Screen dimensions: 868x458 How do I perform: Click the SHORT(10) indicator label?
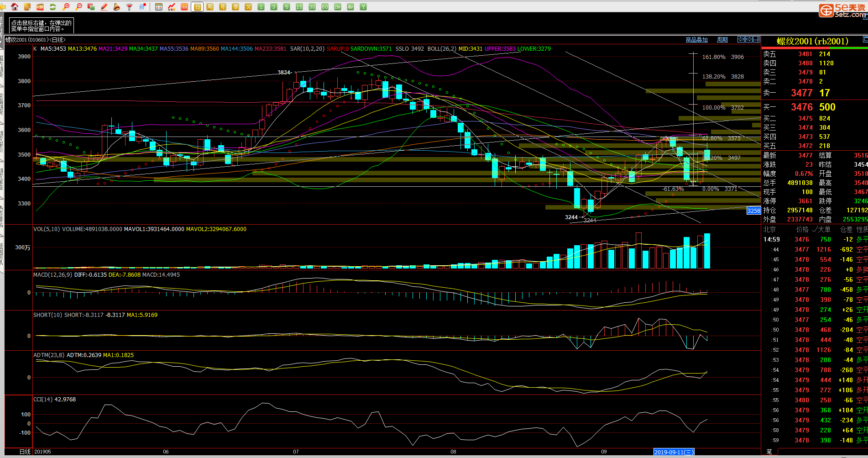click(x=48, y=315)
